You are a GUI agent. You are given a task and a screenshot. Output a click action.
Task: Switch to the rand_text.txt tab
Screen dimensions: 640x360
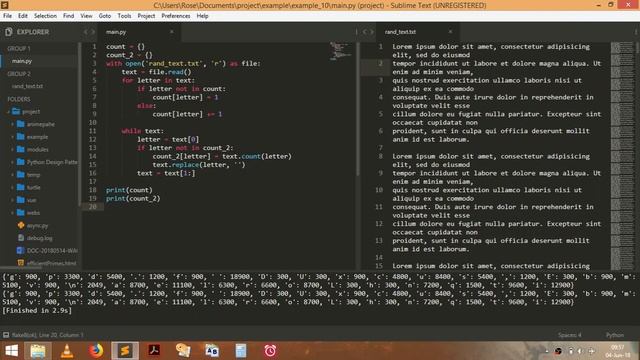[x=417, y=32]
